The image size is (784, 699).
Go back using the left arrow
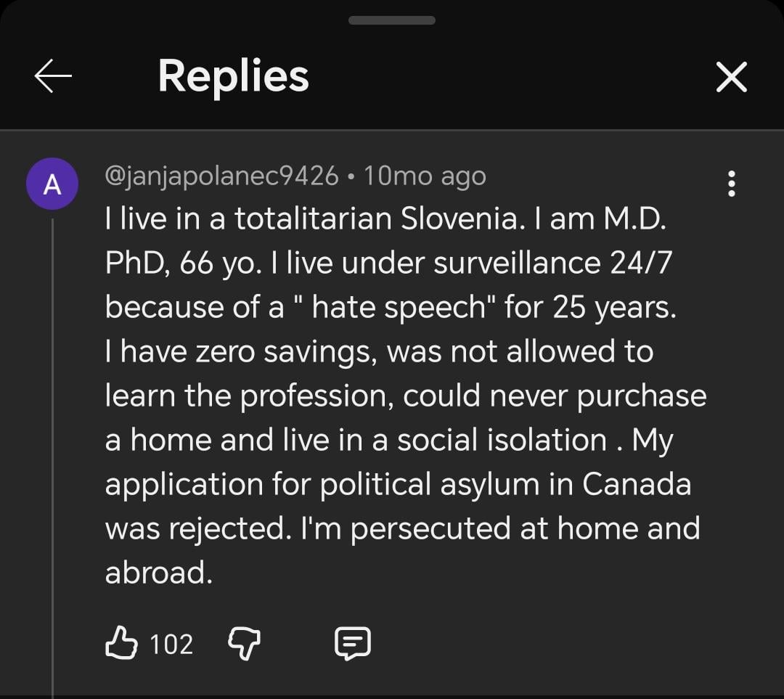pos(53,76)
